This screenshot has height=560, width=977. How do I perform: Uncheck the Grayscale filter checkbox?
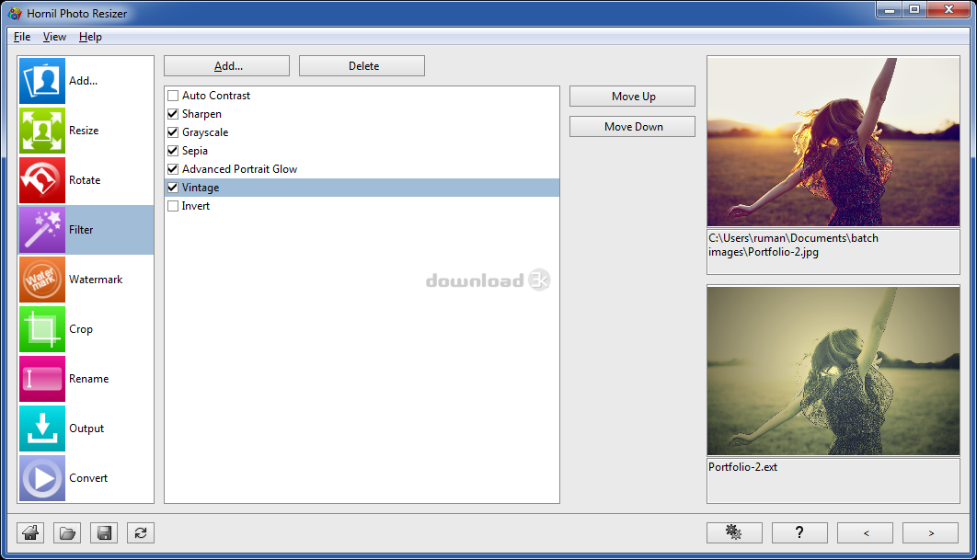point(173,132)
